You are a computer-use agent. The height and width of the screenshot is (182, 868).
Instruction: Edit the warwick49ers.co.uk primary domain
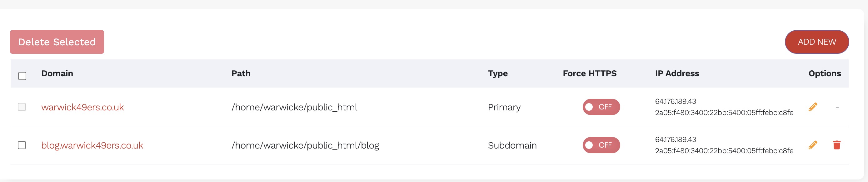coord(812,107)
